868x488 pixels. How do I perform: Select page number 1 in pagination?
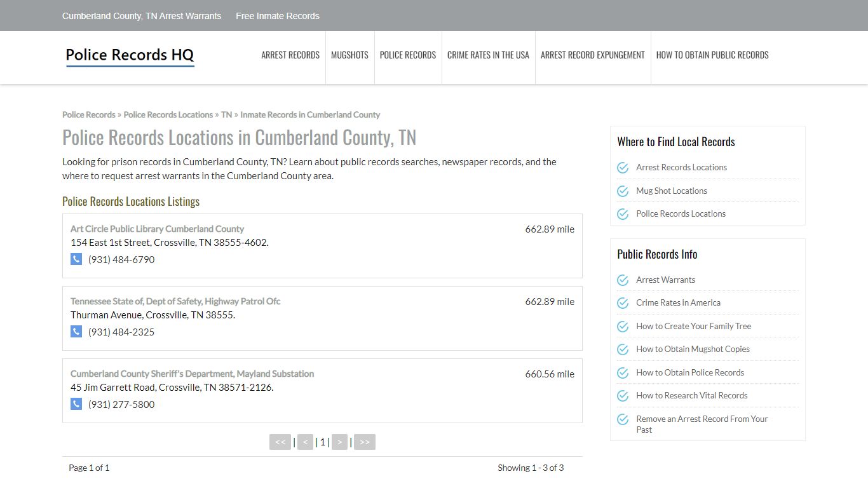(x=322, y=442)
